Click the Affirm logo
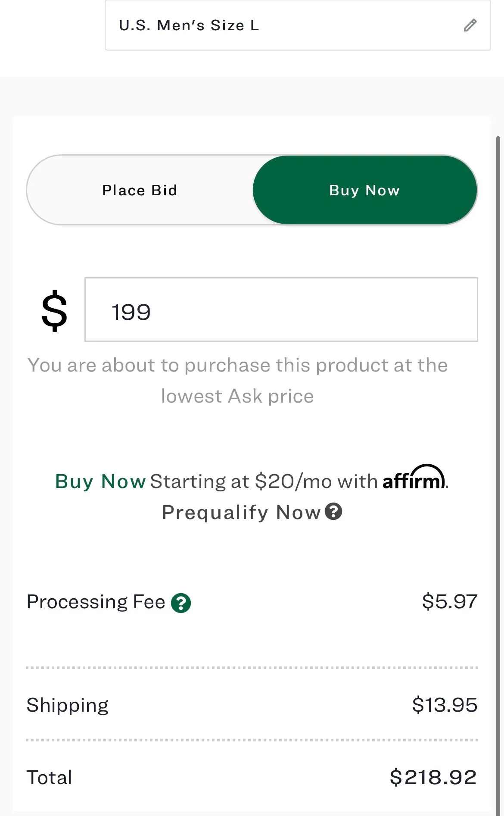 [x=414, y=478]
